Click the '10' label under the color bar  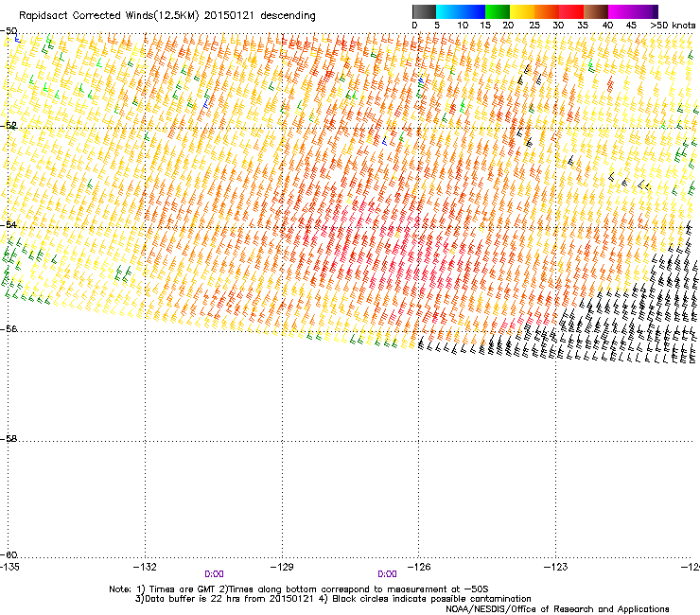463,26
